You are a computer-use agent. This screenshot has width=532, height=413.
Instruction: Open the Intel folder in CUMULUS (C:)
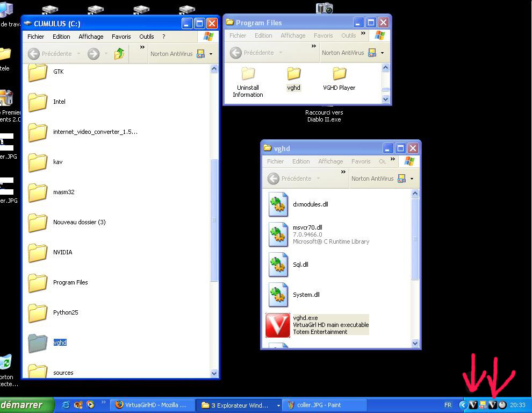point(47,102)
